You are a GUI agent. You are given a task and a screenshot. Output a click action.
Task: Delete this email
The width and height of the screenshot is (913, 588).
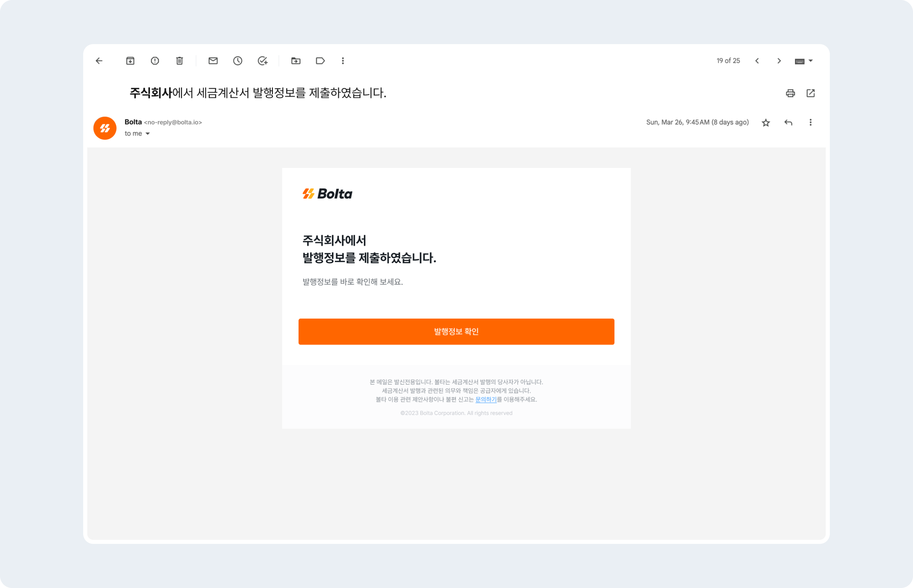pos(180,61)
